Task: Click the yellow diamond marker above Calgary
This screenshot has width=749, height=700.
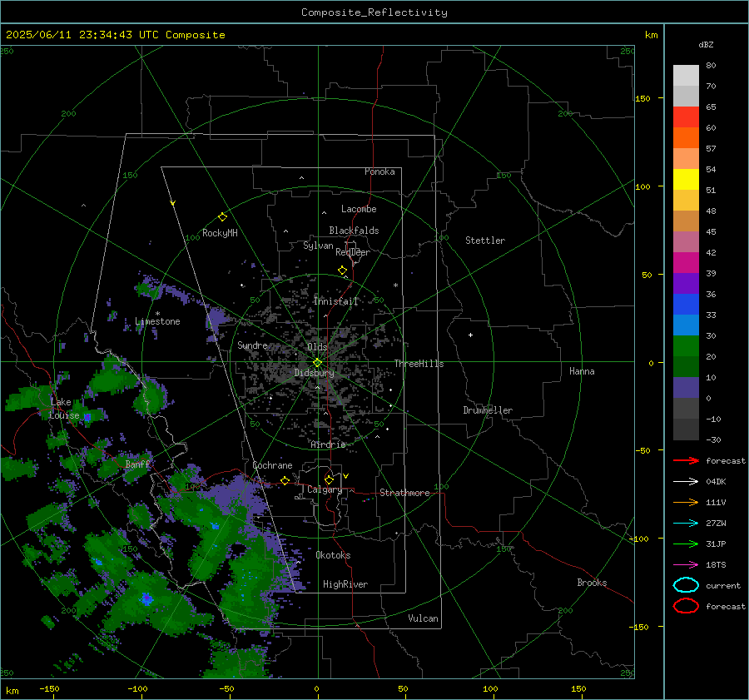Action: [329, 479]
